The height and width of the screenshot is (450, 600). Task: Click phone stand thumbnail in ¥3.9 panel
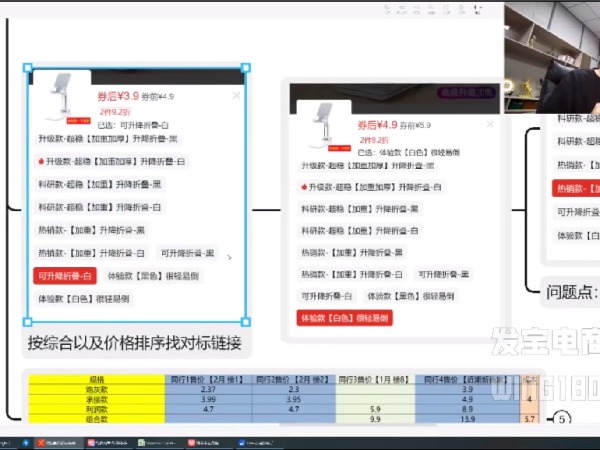(63, 98)
